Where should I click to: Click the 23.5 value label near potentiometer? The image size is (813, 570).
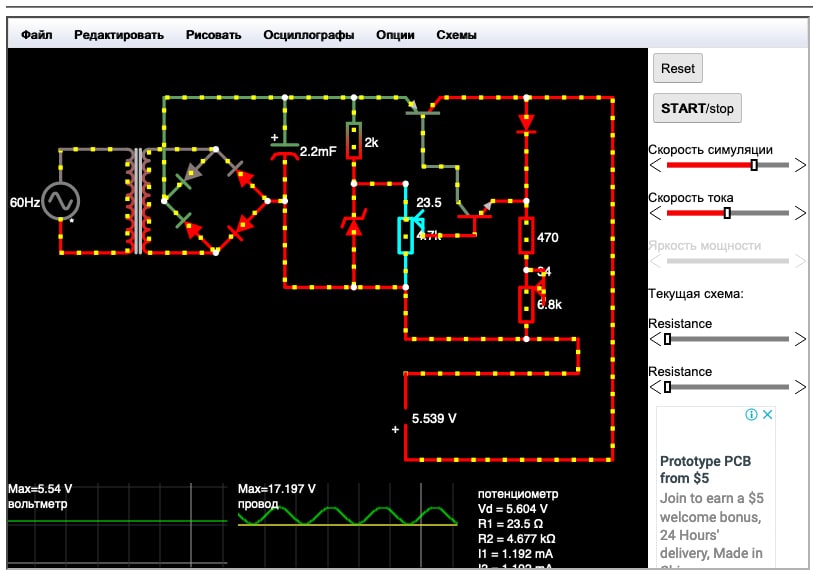coord(429,202)
